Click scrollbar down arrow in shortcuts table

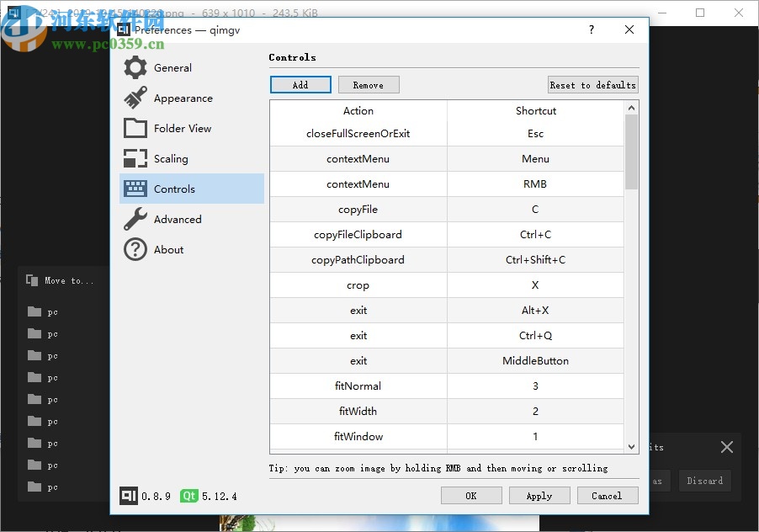point(631,447)
